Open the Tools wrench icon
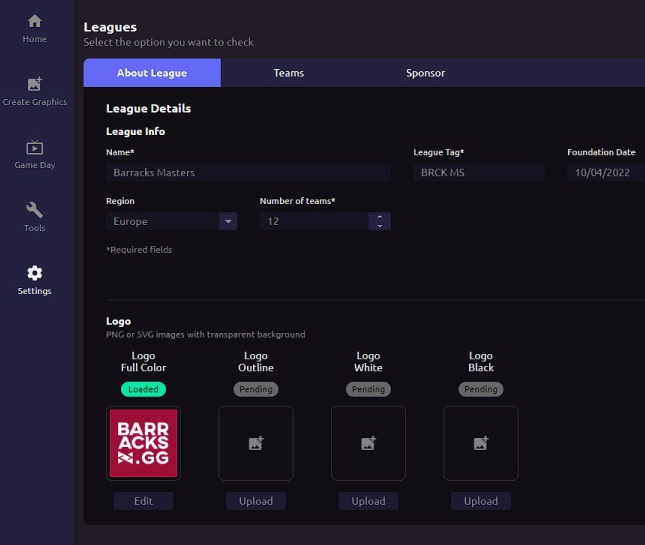This screenshot has height=545, width=645. pyautogui.click(x=34, y=211)
